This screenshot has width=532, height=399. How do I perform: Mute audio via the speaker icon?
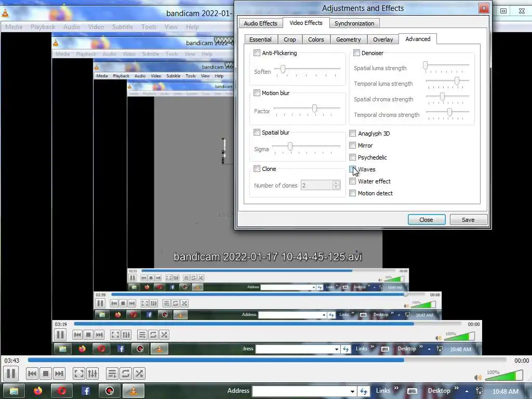click(478, 378)
